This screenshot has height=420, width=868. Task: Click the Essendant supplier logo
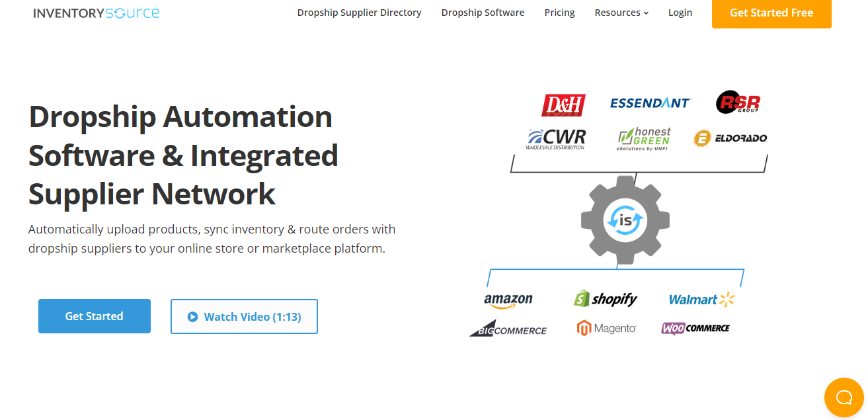[x=651, y=103]
